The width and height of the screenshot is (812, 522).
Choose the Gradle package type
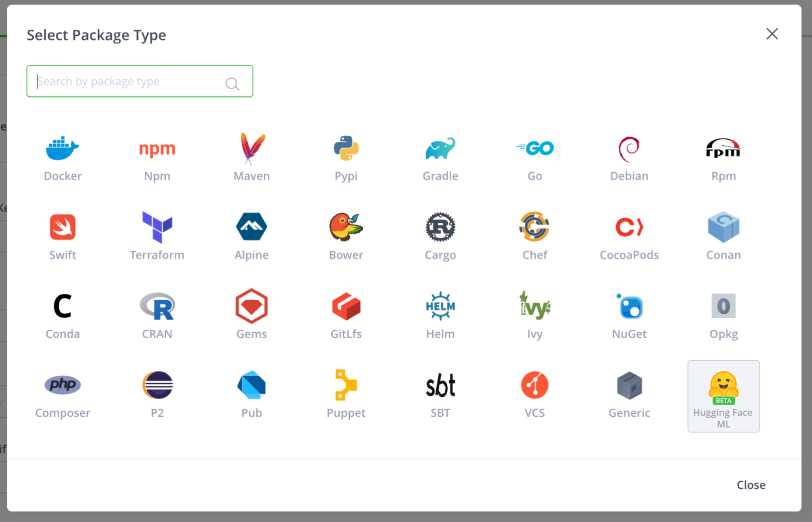point(440,158)
